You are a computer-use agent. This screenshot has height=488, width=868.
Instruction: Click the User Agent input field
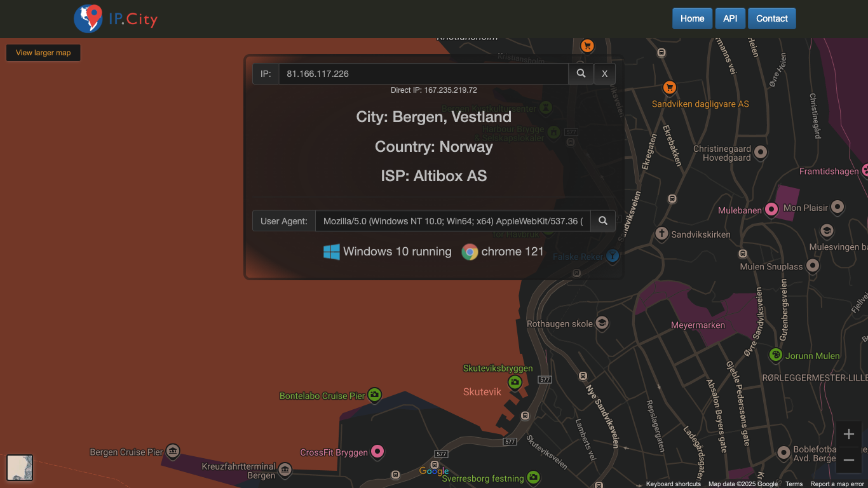(x=453, y=221)
